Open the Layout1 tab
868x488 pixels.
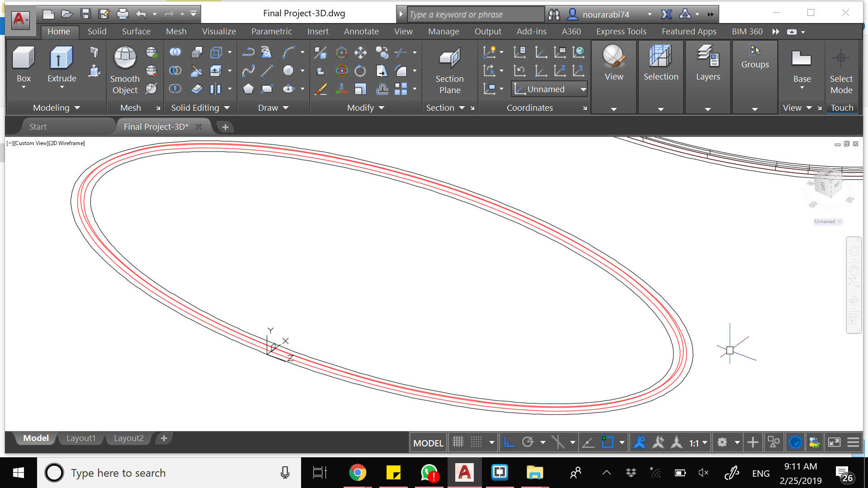coord(81,438)
